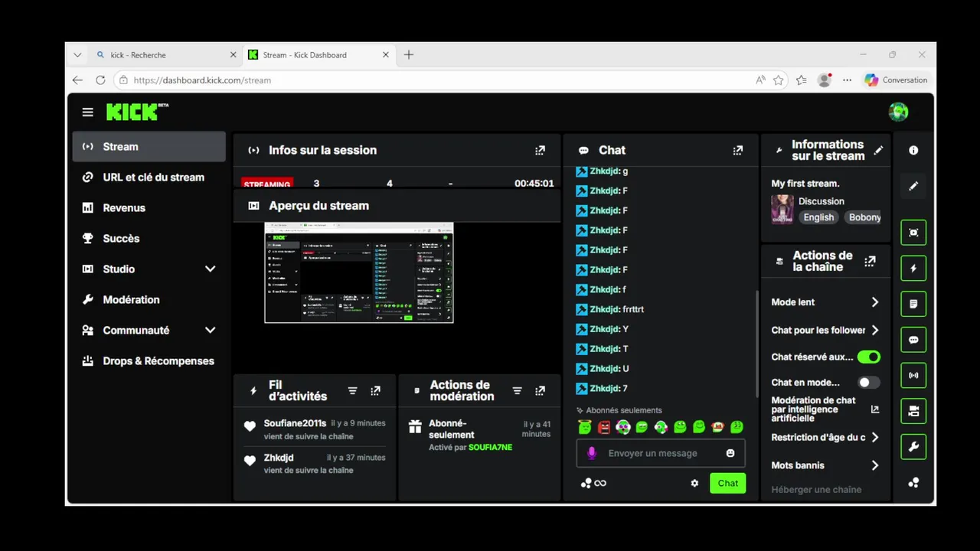980x551 pixels.
Task: Click the note icon in the right rail
Action: pos(913,304)
